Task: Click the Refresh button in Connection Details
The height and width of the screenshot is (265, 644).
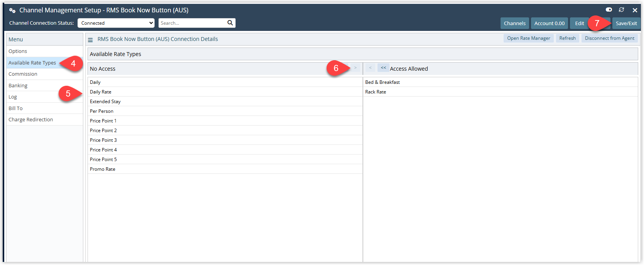Action: pyautogui.click(x=568, y=38)
